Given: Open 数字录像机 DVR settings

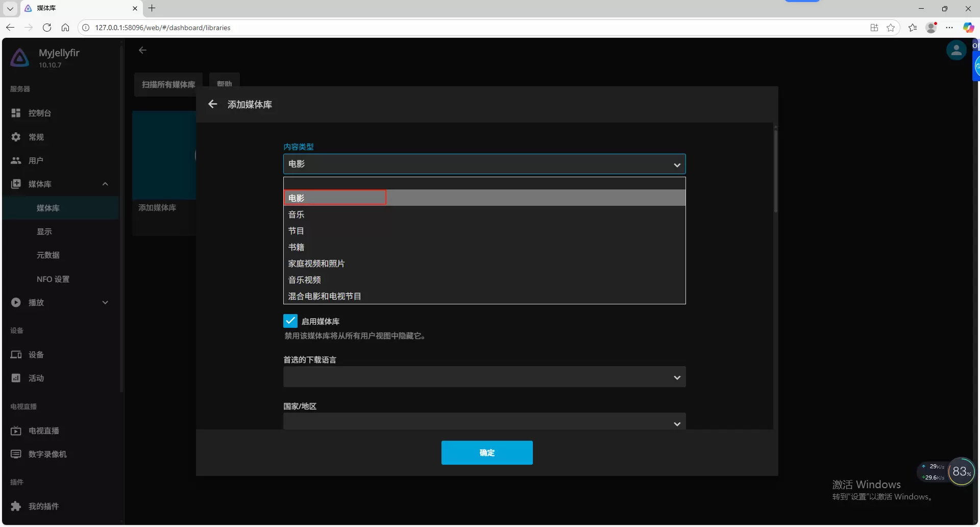Looking at the screenshot, I should coord(47,454).
